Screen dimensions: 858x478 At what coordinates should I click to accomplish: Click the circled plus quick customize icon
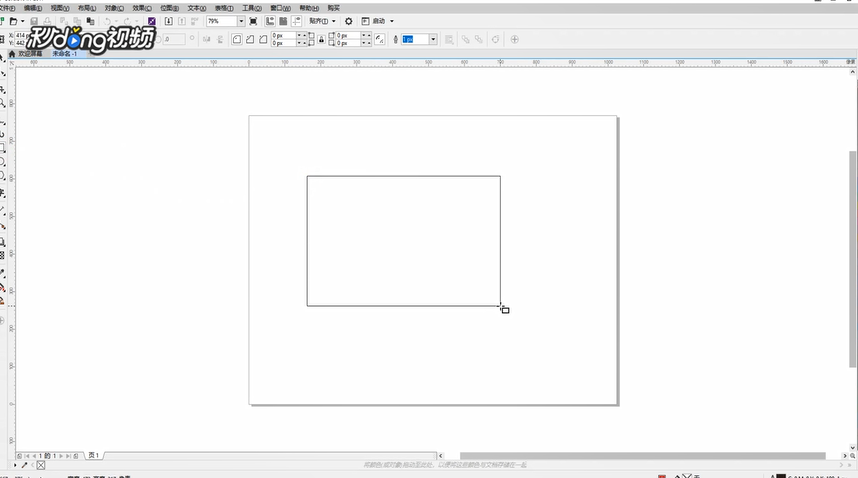click(514, 39)
